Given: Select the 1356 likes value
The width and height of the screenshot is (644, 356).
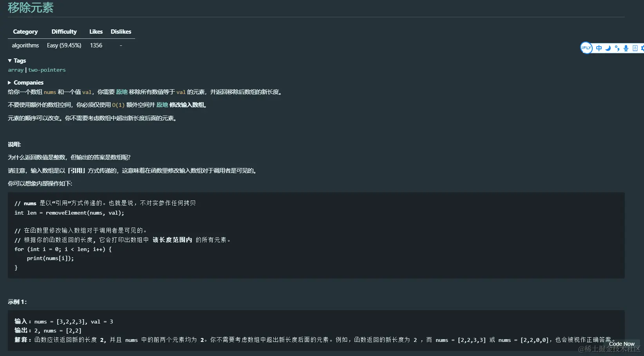Looking at the screenshot, I should (x=96, y=45).
